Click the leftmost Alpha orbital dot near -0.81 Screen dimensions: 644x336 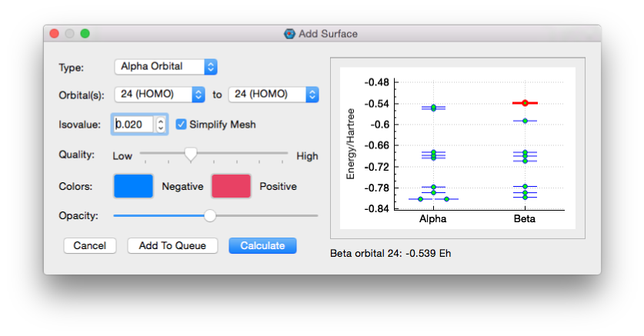(420, 199)
